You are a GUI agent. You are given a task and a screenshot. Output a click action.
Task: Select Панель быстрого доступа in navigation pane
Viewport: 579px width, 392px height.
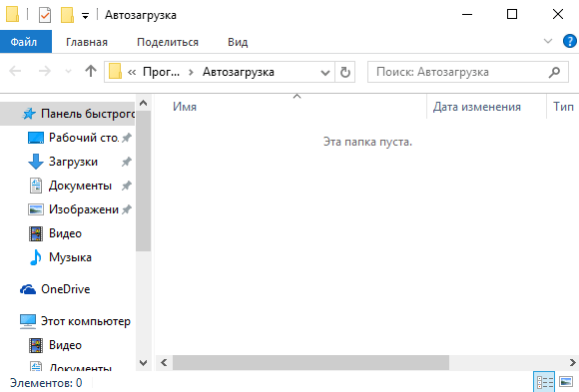67,114
